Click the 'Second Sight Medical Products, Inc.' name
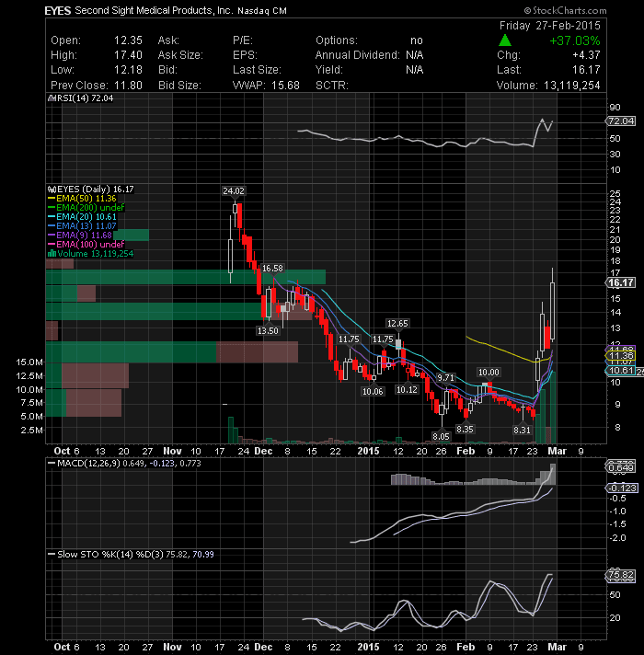 pos(154,11)
